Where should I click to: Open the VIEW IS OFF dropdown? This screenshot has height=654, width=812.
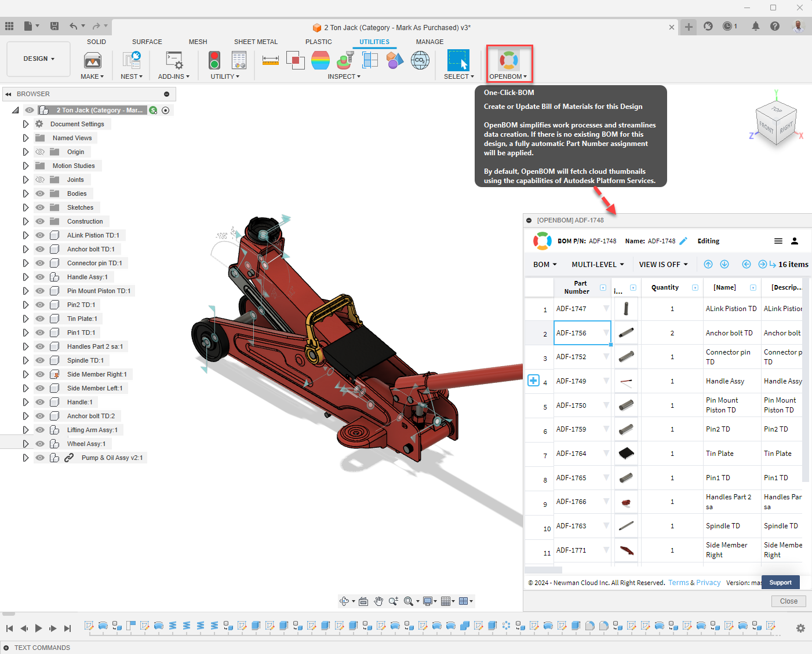pyautogui.click(x=663, y=264)
